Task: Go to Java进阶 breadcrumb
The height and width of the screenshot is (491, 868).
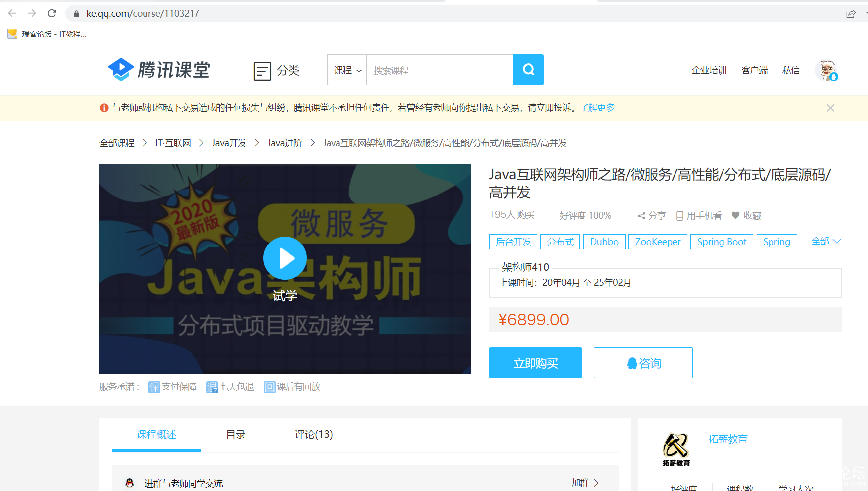Action: 285,143
